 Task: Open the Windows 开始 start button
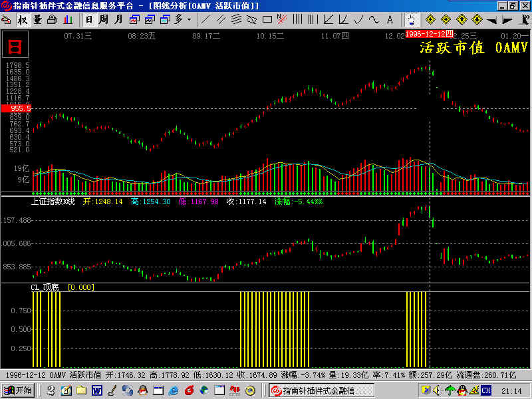[18, 390]
